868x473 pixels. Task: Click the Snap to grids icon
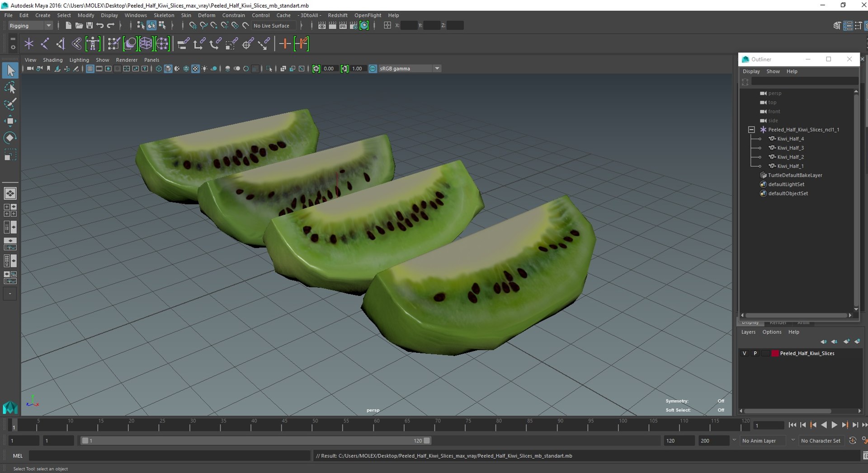tap(193, 26)
